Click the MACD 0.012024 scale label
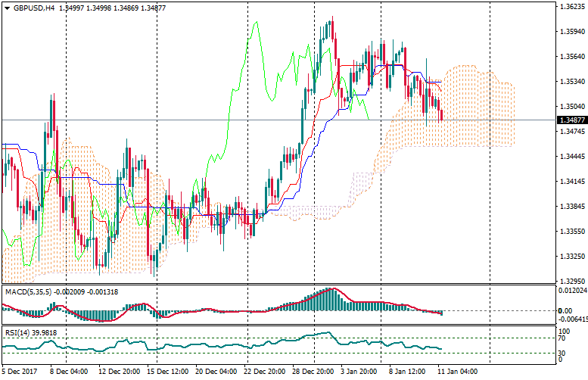 pyautogui.click(x=571, y=289)
